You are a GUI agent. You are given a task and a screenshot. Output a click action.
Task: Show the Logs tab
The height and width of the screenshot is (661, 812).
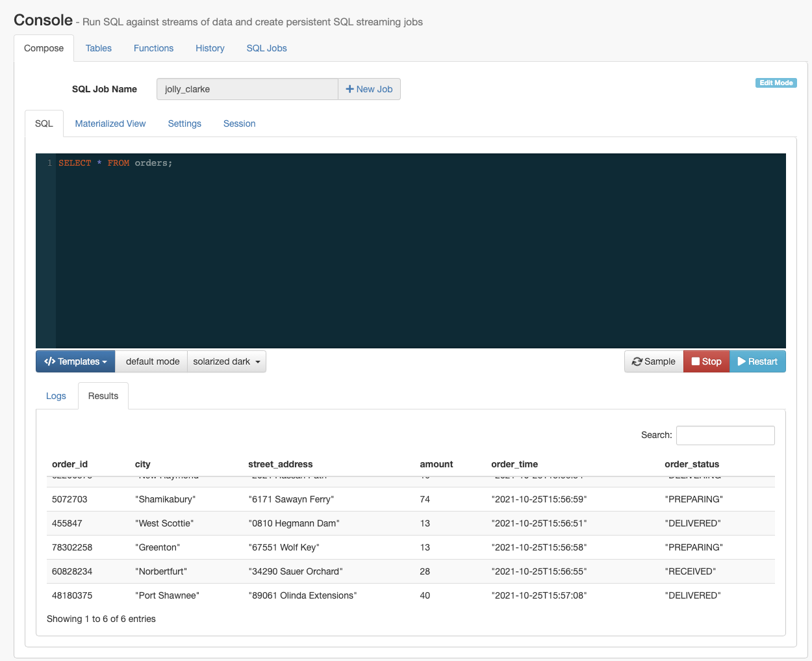tap(56, 396)
